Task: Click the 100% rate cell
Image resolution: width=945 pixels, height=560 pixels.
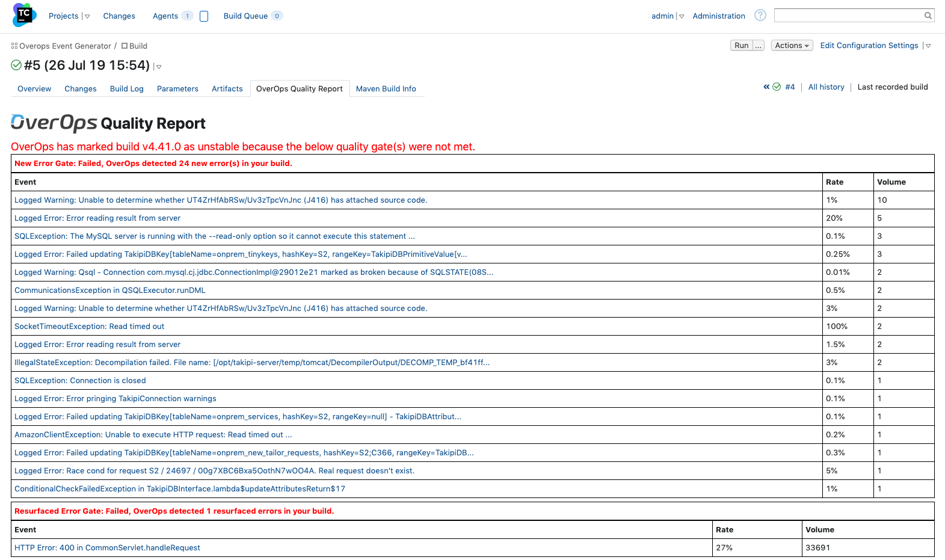Action: [848, 326]
